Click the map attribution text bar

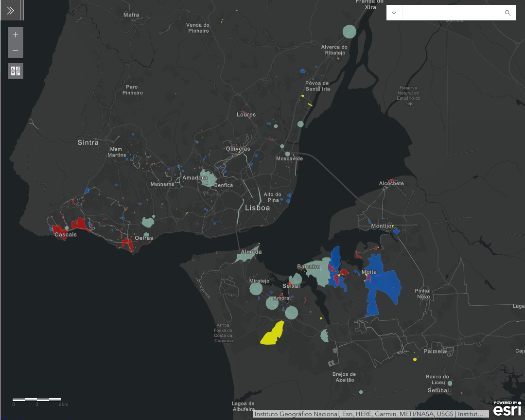370,414
